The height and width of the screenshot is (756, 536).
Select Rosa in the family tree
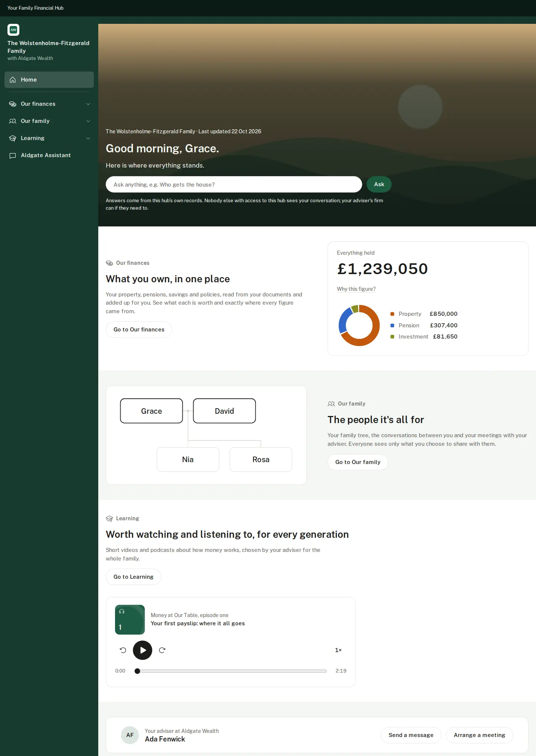pyautogui.click(x=261, y=460)
